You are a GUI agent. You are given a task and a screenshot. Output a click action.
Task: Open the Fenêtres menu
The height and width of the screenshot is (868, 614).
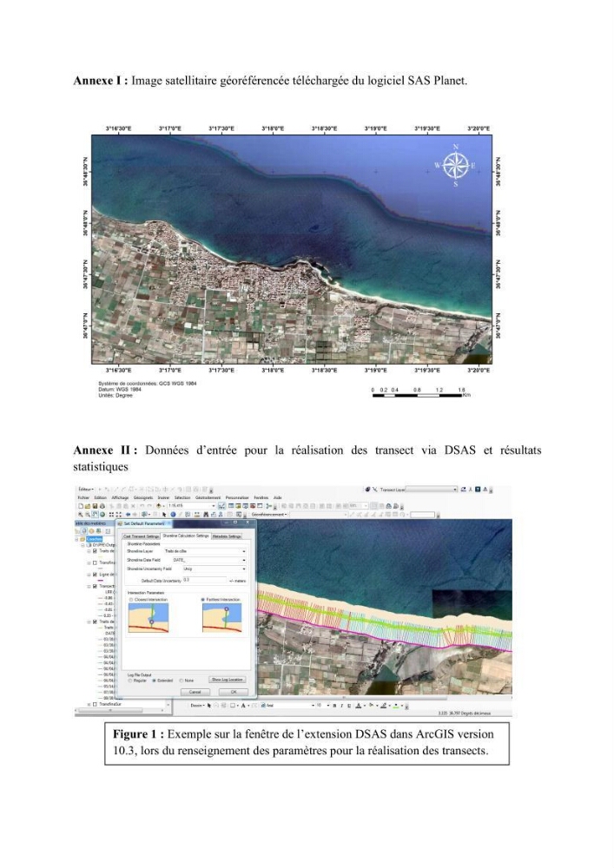coord(261,497)
